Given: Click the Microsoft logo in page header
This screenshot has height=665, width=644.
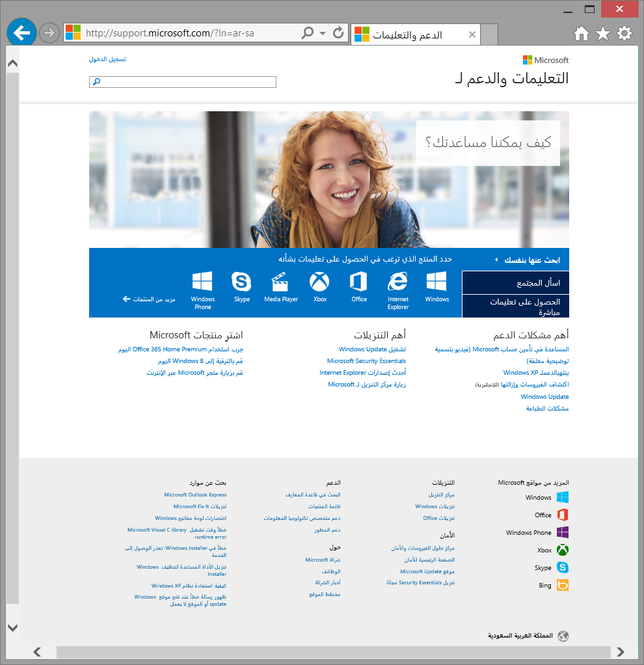Looking at the screenshot, I should click(x=546, y=61).
